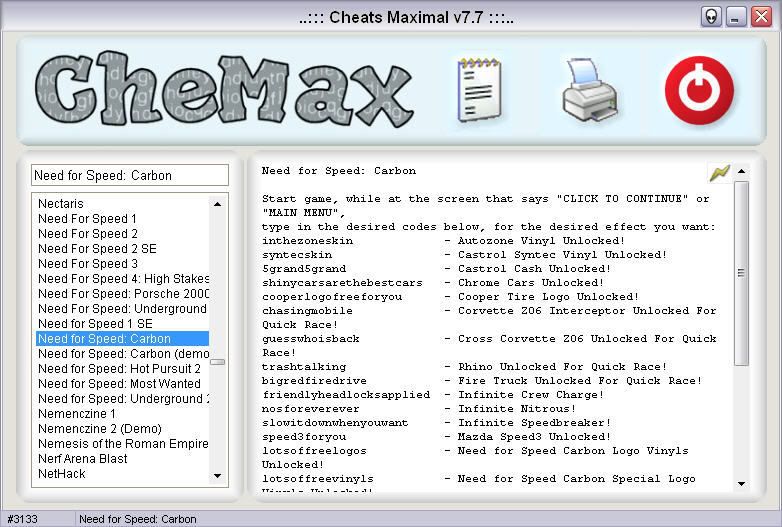Click the guesswhoisback cheat code
The image size is (782, 527).
(311, 339)
